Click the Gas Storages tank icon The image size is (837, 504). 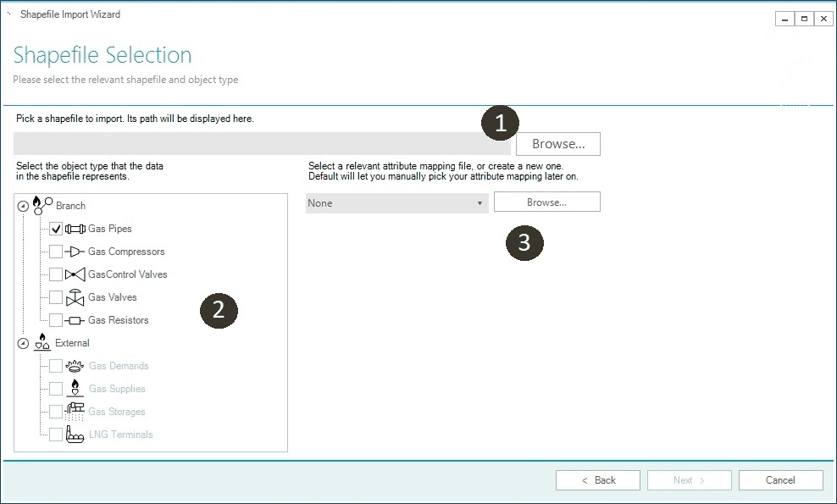tap(75, 412)
